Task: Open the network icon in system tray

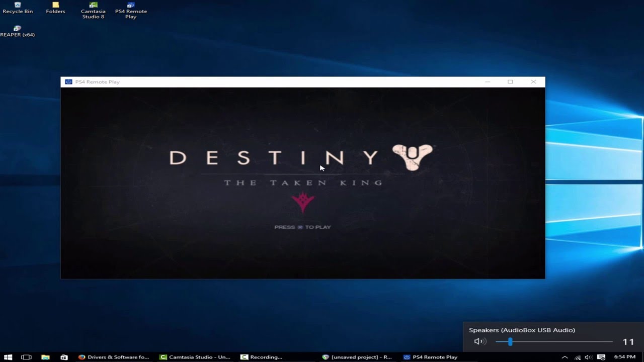Action: [x=577, y=357]
